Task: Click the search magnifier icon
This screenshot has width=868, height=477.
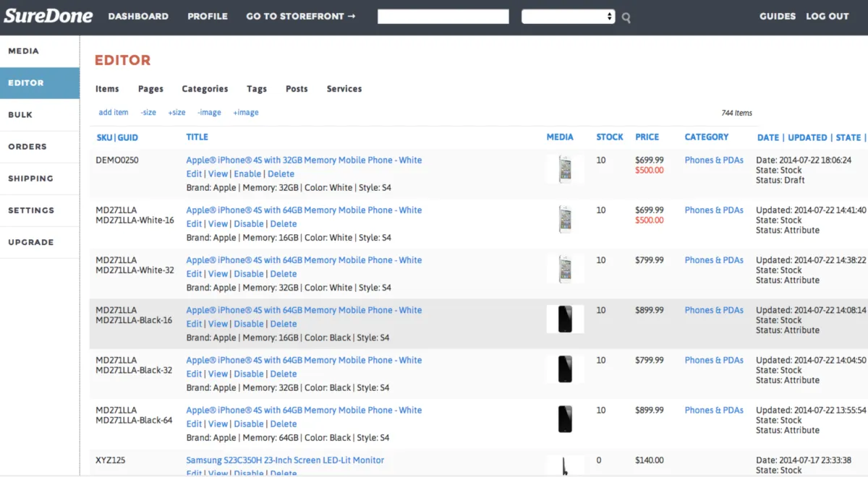Action: pyautogui.click(x=626, y=18)
